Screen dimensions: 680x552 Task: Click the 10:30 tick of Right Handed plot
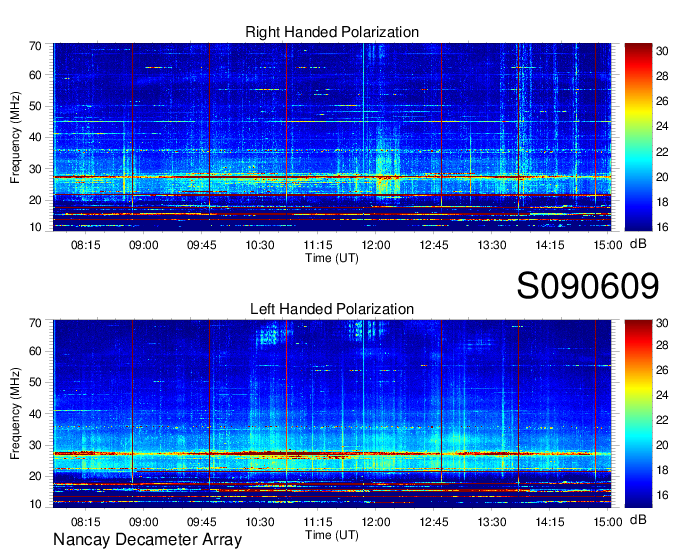click(x=260, y=245)
